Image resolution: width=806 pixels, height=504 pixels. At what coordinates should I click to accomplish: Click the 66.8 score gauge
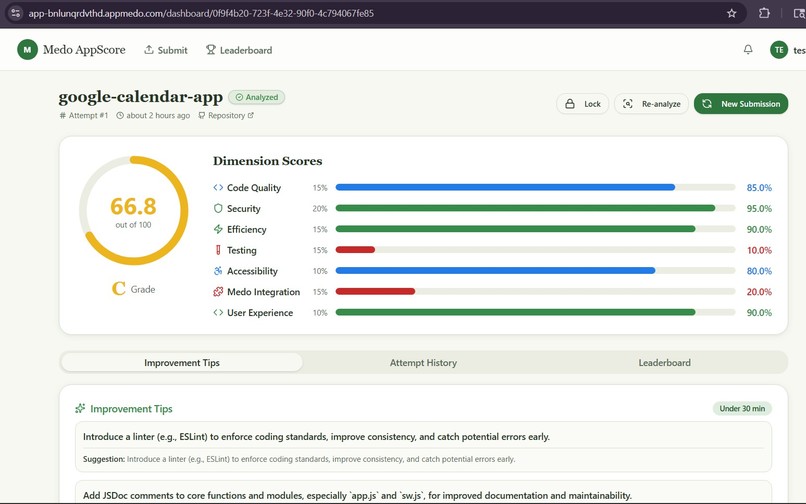(x=134, y=210)
